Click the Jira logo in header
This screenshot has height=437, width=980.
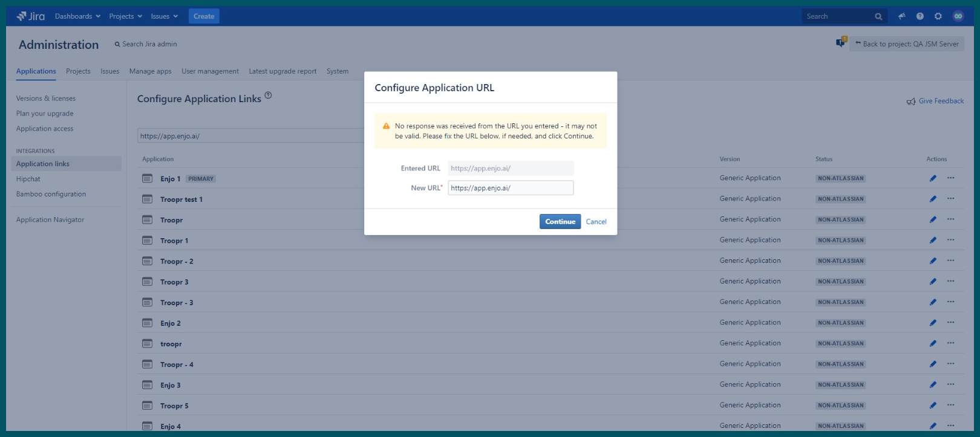tap(31, 16)
